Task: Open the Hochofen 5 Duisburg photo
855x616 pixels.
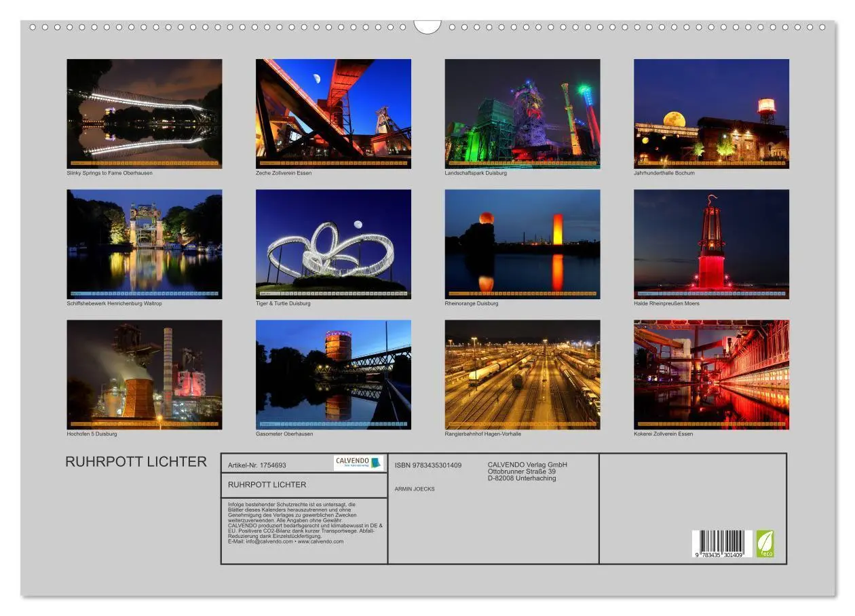Action: point(145,374)
